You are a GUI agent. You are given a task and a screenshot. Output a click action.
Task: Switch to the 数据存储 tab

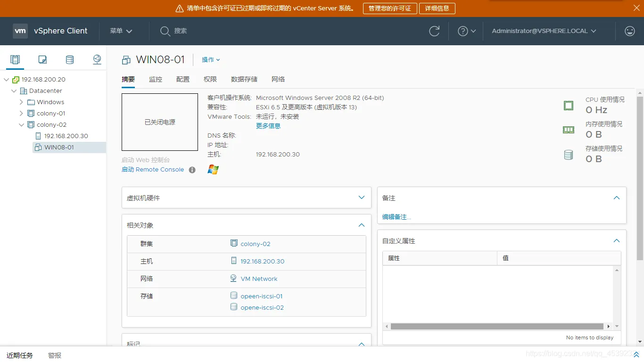(x=244, y=79)
